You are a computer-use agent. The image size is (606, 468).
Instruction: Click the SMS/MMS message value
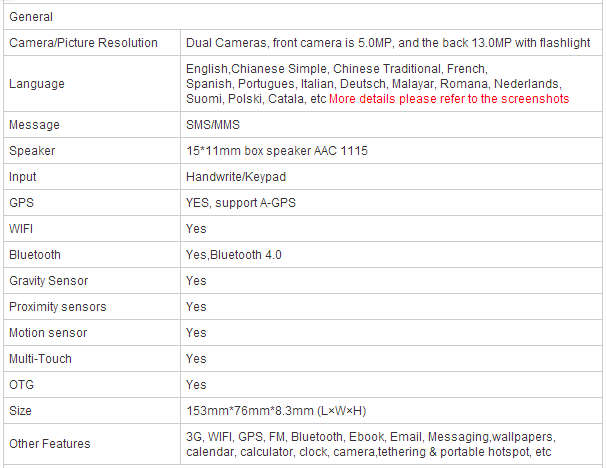coord(213,125)
